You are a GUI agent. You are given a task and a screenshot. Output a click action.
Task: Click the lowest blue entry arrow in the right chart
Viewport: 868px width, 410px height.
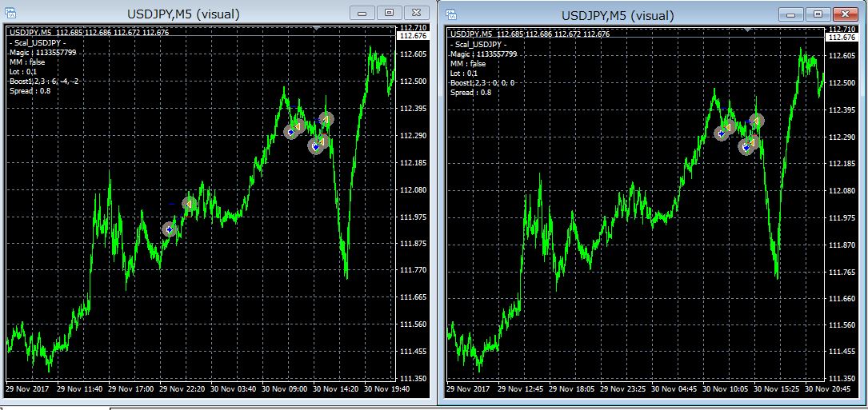point(746,147)
